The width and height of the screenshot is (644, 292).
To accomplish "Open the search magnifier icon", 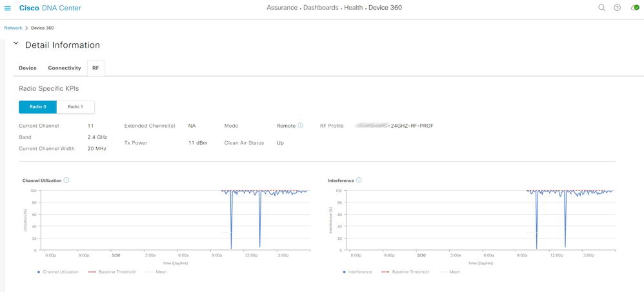I will click(x=601, y=8).
